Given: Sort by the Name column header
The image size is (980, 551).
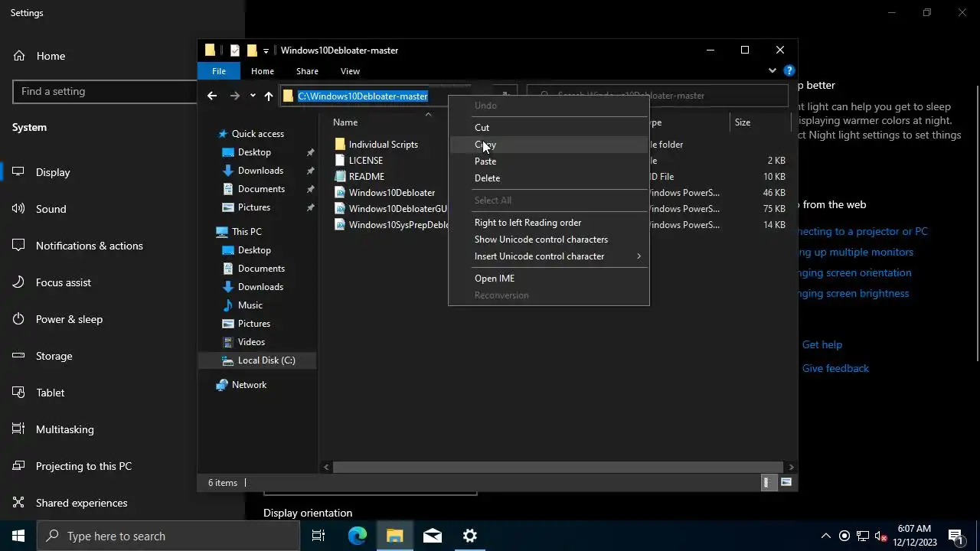Looking at the screenshot, I should 345,122.
